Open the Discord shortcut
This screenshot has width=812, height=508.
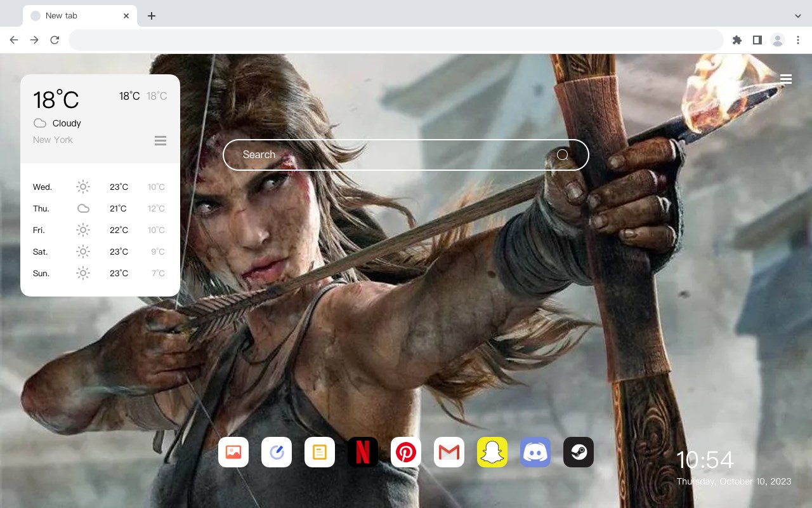535,452
